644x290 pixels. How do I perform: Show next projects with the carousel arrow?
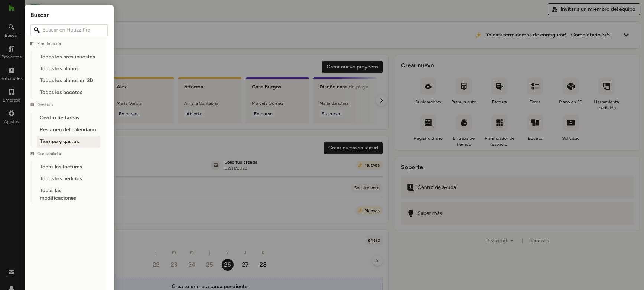[381, 100]
